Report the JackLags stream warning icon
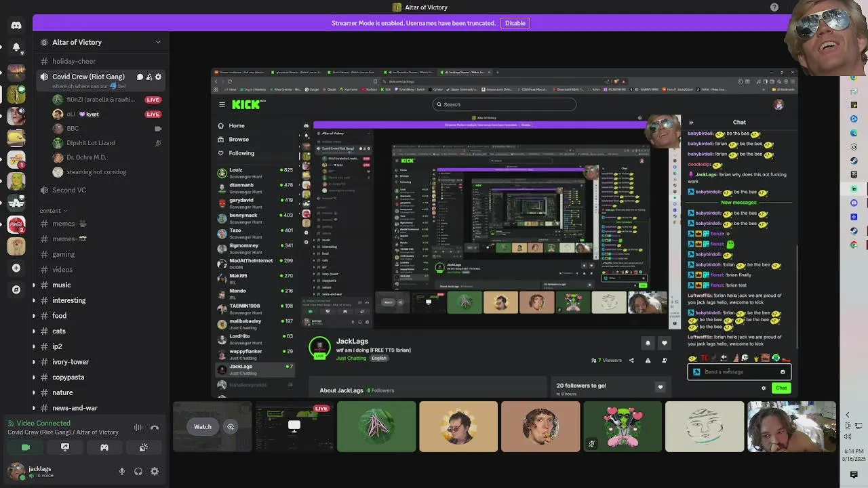 click(x=648, y=360)
